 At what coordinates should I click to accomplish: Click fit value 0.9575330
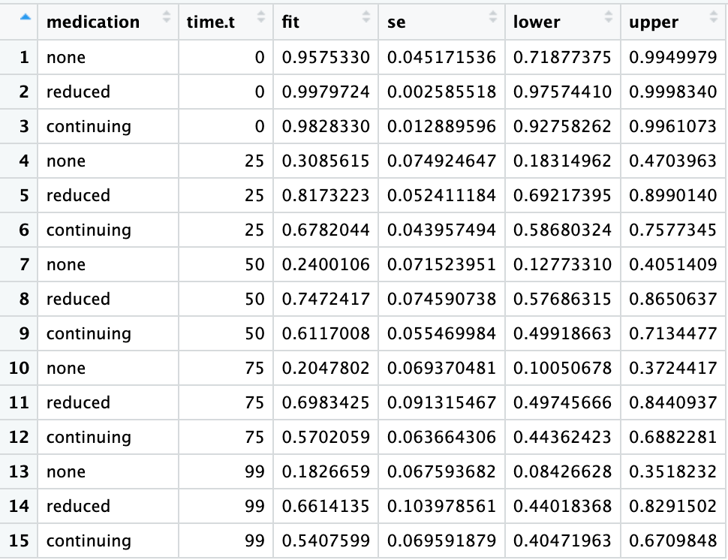click(x=326, y=57)
